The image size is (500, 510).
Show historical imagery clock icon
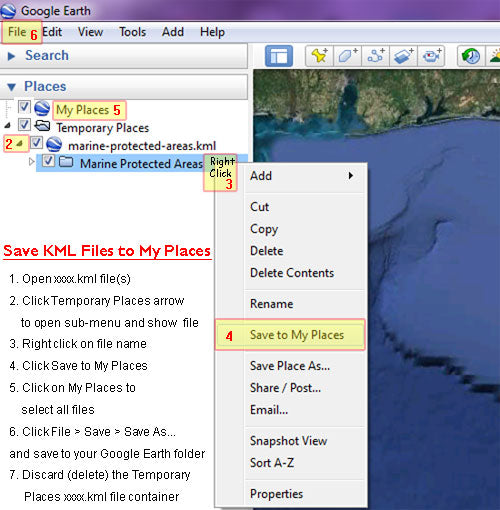pyautogui.click(x=470, y=56)
